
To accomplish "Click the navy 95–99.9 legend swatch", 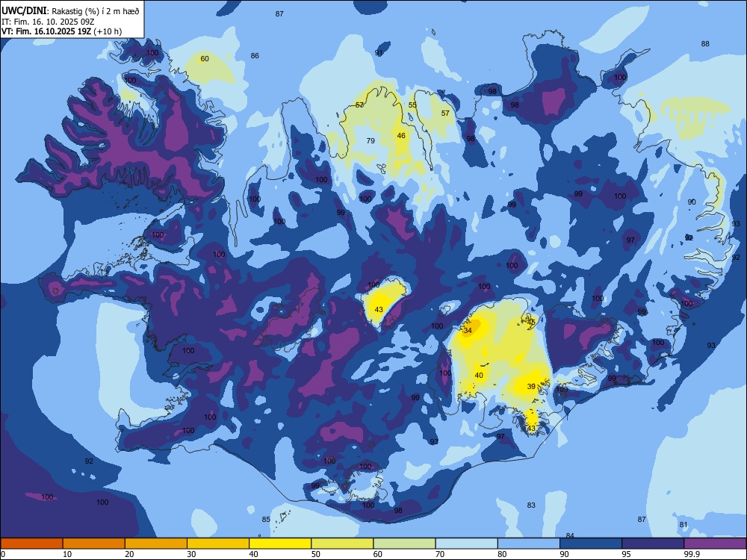I will click(653, 544).
